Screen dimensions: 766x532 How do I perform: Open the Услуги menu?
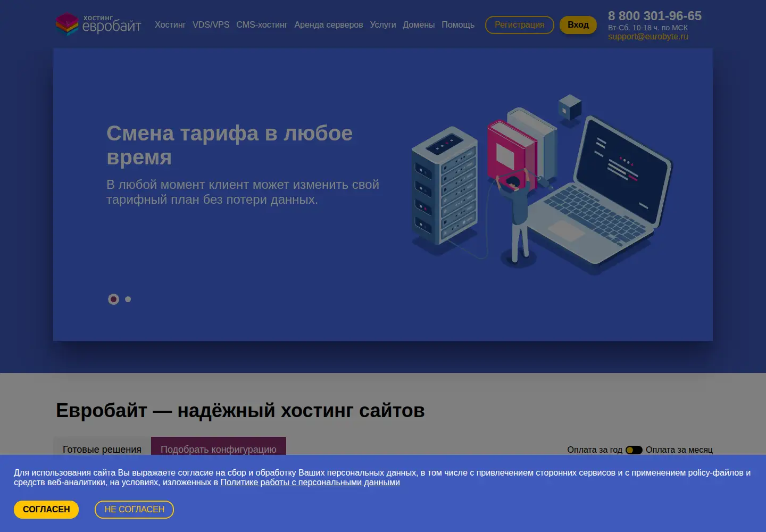(383, 25)
